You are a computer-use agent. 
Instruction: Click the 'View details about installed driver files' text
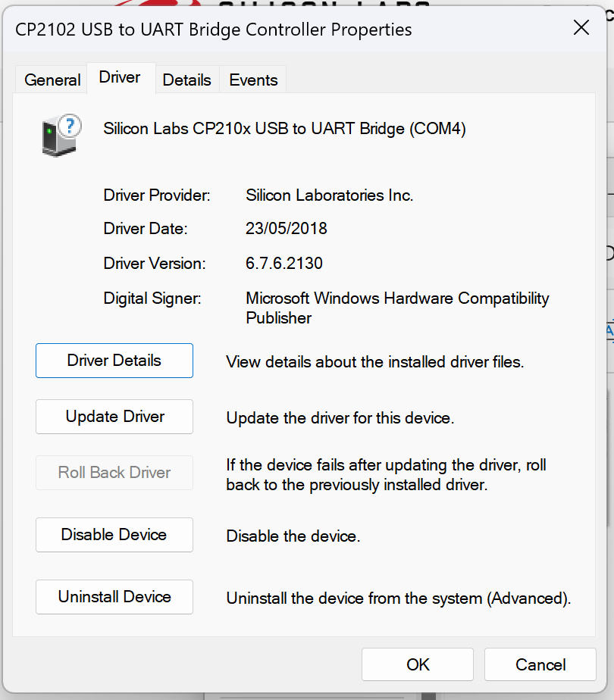click(x=375, y=362)
